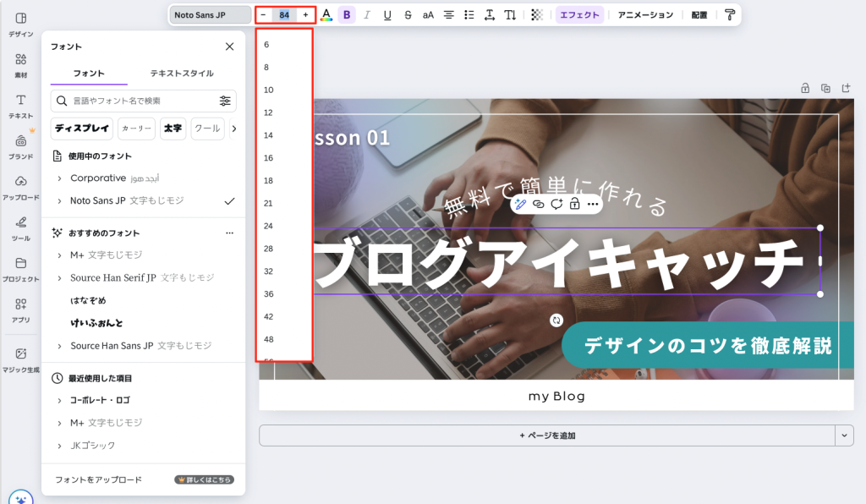Expand the Corporative font variants
Screen dimensions: 866x504
click(x=59, y=178)
